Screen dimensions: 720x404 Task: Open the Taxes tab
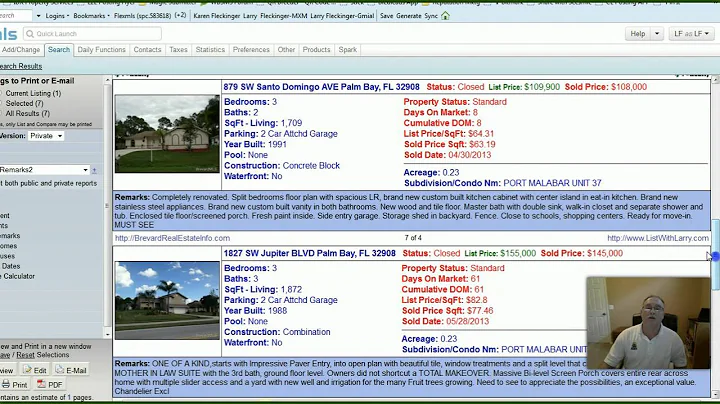click(x=178, y=50)
